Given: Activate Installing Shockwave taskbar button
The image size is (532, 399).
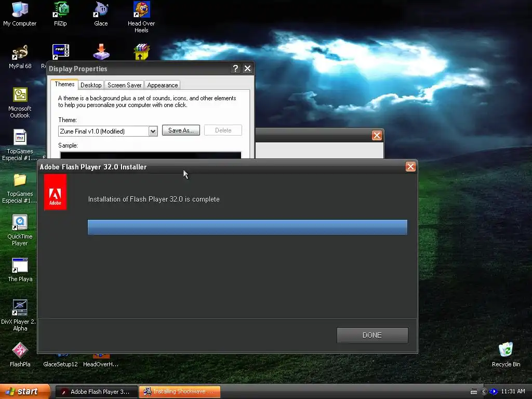Looking at the screenshot, I should (x=180, y=392).
